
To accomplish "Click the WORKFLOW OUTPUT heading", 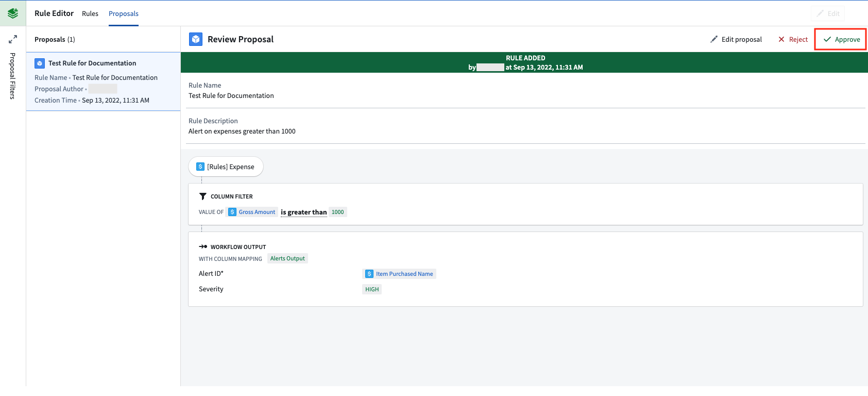I will 239,247.
